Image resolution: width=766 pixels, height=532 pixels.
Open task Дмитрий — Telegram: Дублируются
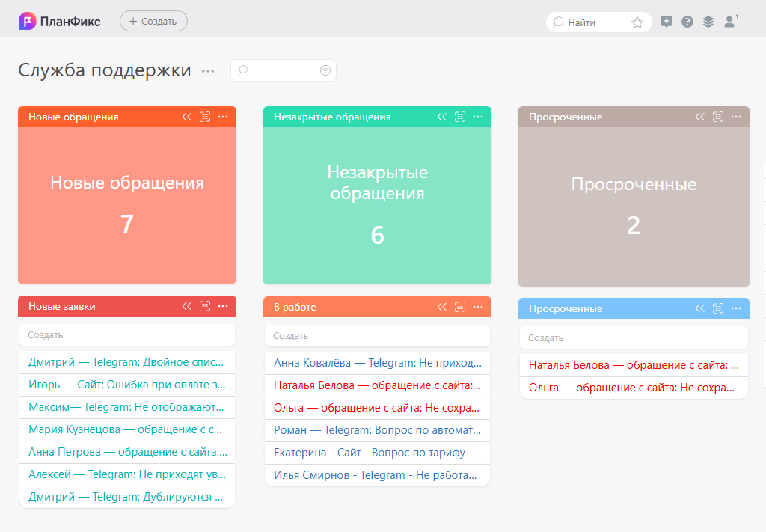(127, 497)
